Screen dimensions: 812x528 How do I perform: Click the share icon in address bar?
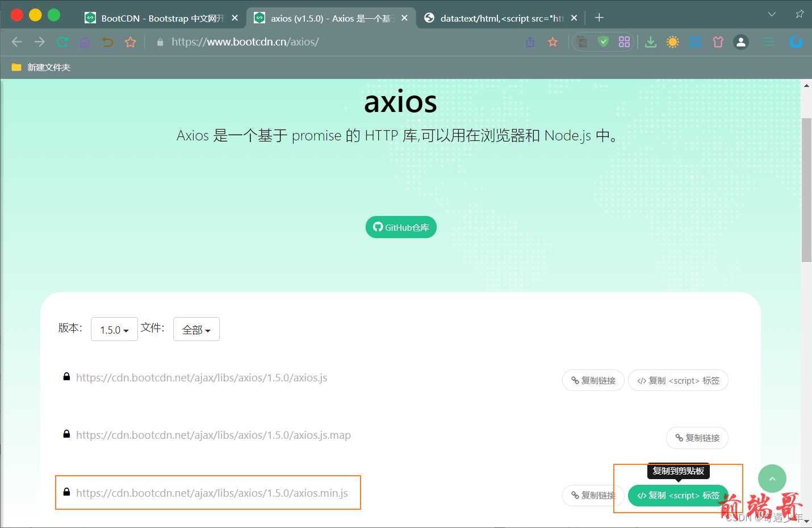(530, 42)
